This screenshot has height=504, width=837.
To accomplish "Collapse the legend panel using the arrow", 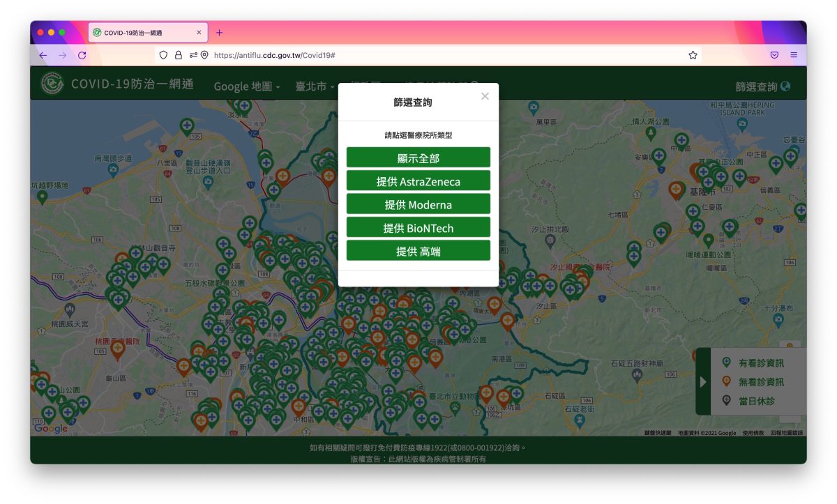I will [x=703, y=382].
